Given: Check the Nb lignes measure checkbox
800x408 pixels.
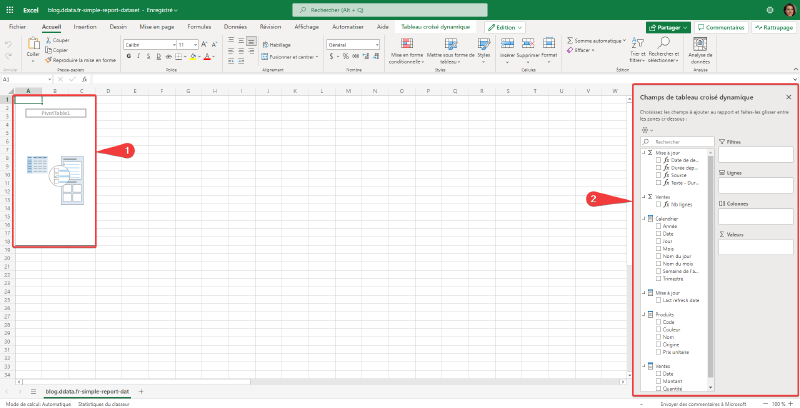Looking at the screenshot, I should click(x=659, y=205).
